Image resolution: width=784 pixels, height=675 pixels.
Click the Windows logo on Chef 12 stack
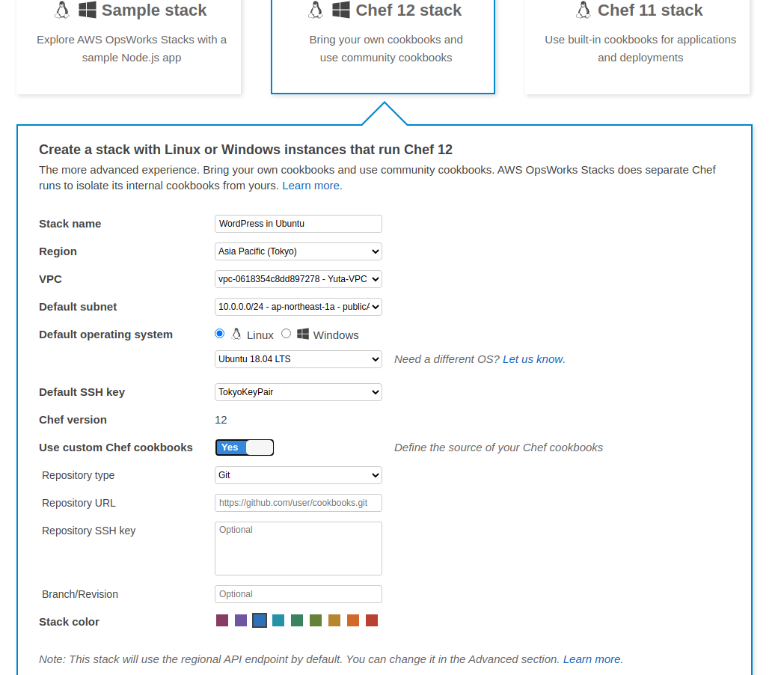coord(341,10)
